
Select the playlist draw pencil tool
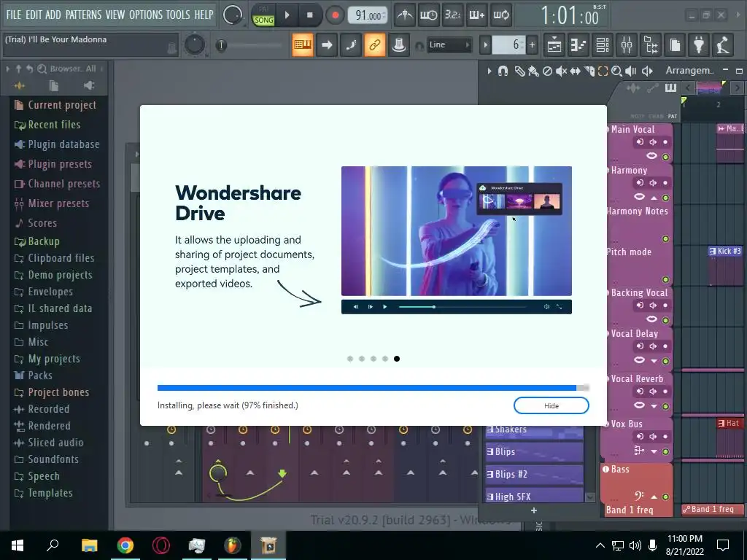click(x=519, y=71)
